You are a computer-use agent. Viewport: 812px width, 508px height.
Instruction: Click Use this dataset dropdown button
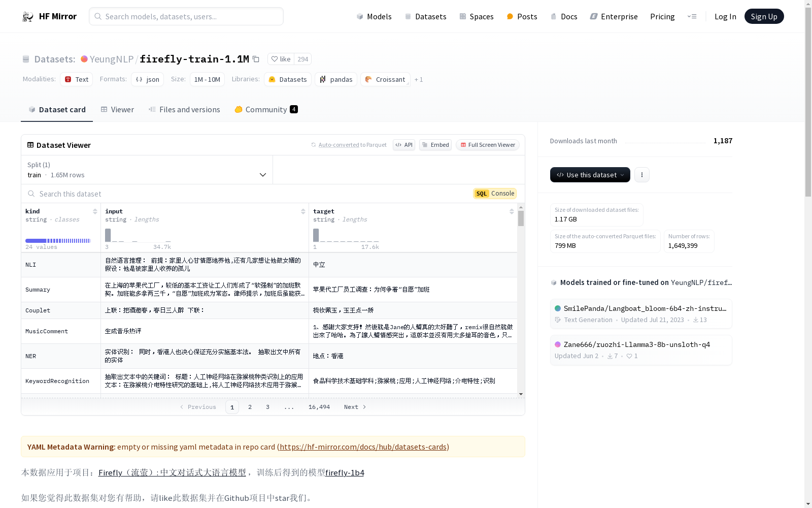[x=590, y=175]
